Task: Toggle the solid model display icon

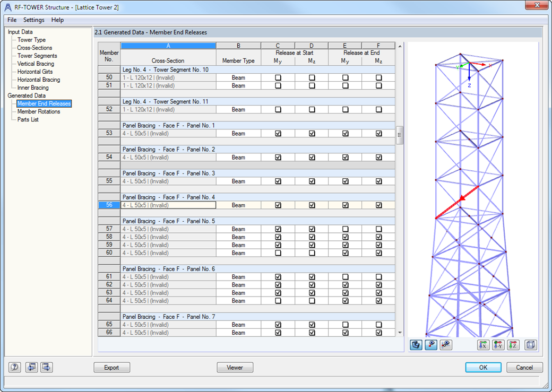Action: coord(416,345)
